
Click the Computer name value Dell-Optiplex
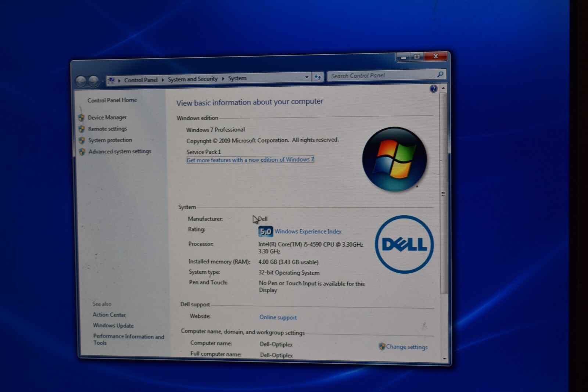click(x=276, y=344)
